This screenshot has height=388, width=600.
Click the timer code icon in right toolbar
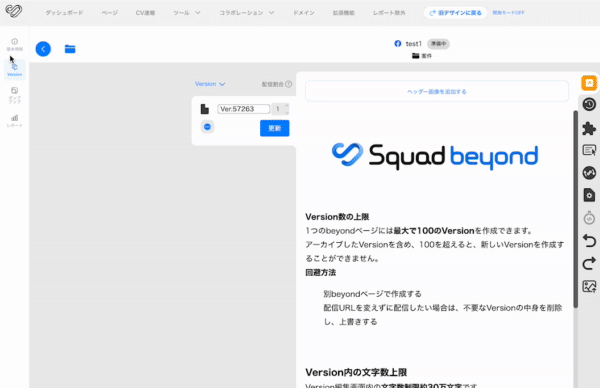click(589, 218)
